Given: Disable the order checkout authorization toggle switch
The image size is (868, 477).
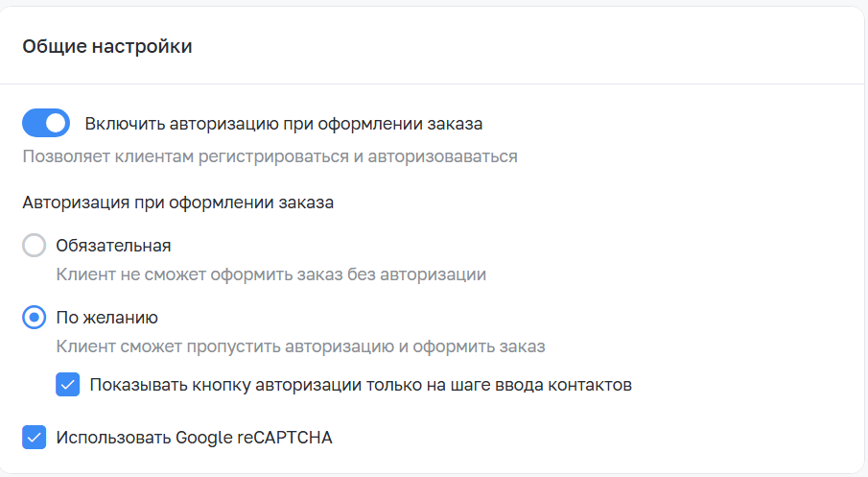Looking at the screenshot, I should pos(46,123).
